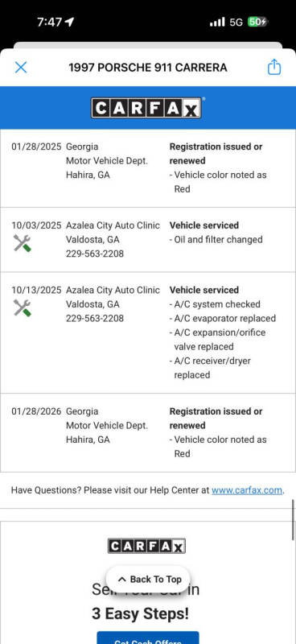296x644 pixels.
Task: Tap the Oil and filter changed entry
Action: [x=216, y=239]
